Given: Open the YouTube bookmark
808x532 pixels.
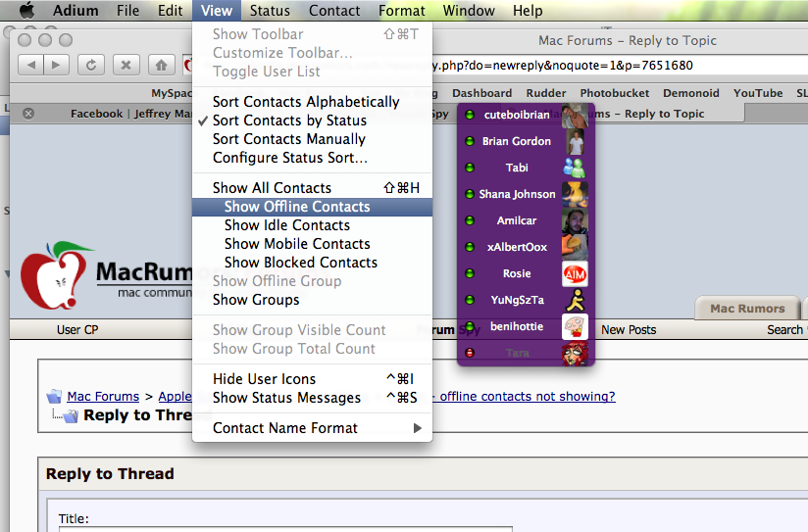Looking at the screenshot, I should [758, 93].
